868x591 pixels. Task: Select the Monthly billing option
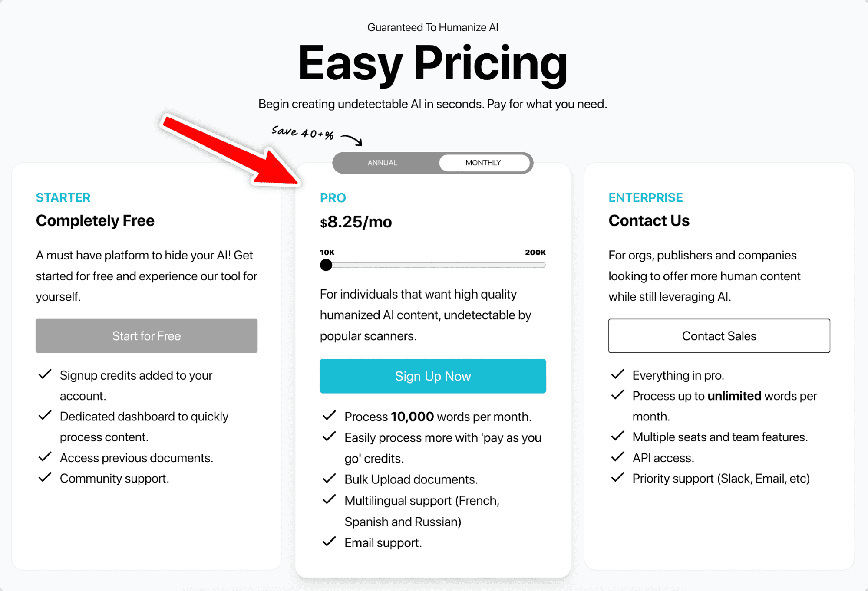tap(483, 163)
